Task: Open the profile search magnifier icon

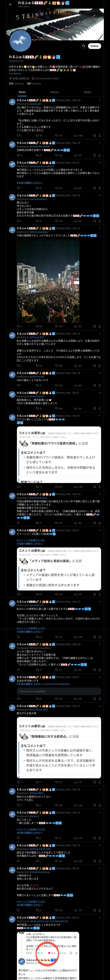Action: click(x=83, y=46)
